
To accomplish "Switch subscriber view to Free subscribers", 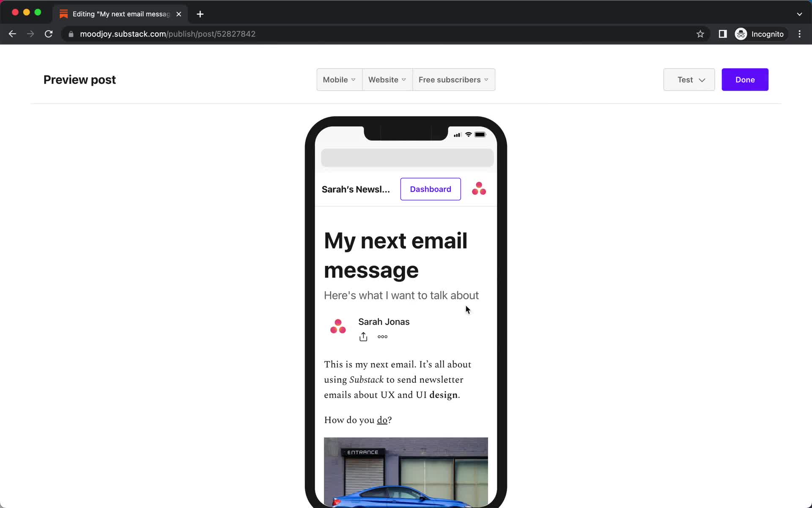I will 454,80.
